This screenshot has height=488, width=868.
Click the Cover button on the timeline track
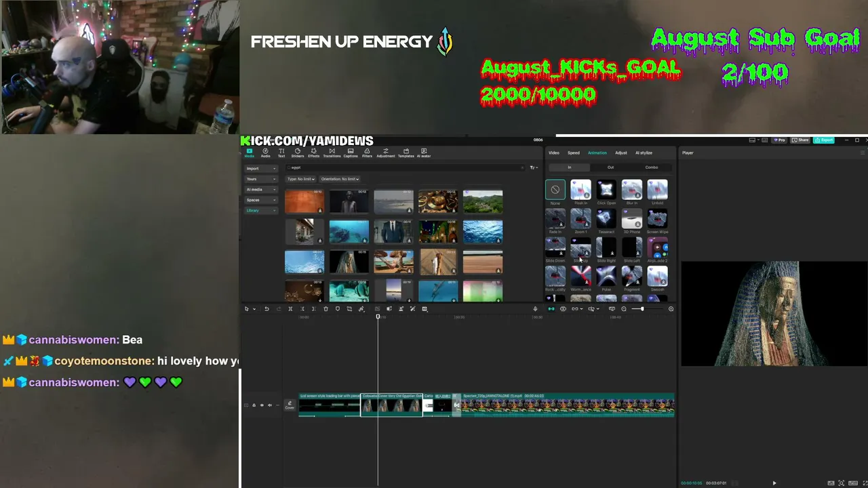click(290, 405)
